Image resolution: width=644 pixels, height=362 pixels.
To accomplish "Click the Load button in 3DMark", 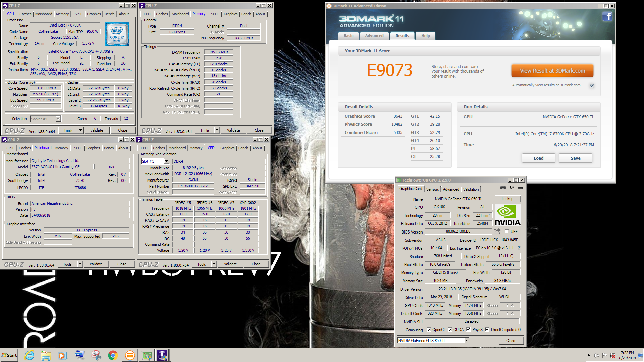I will coord(538,158).
